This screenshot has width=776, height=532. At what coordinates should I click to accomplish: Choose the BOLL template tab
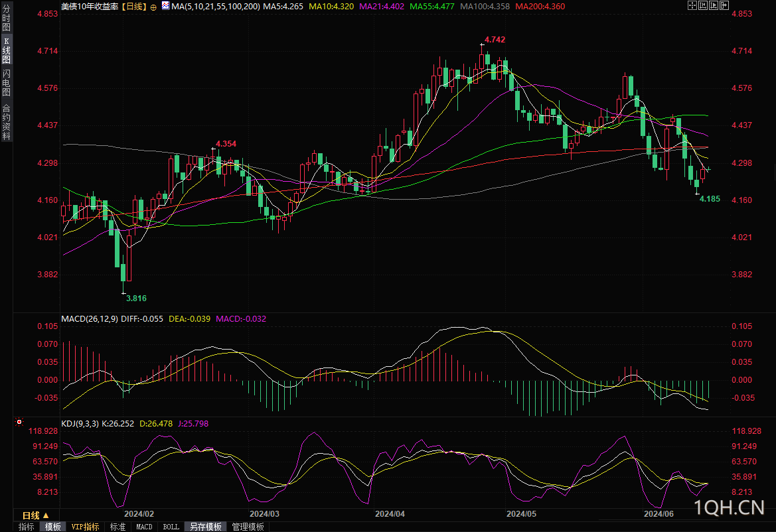click(x=171, y=527)
